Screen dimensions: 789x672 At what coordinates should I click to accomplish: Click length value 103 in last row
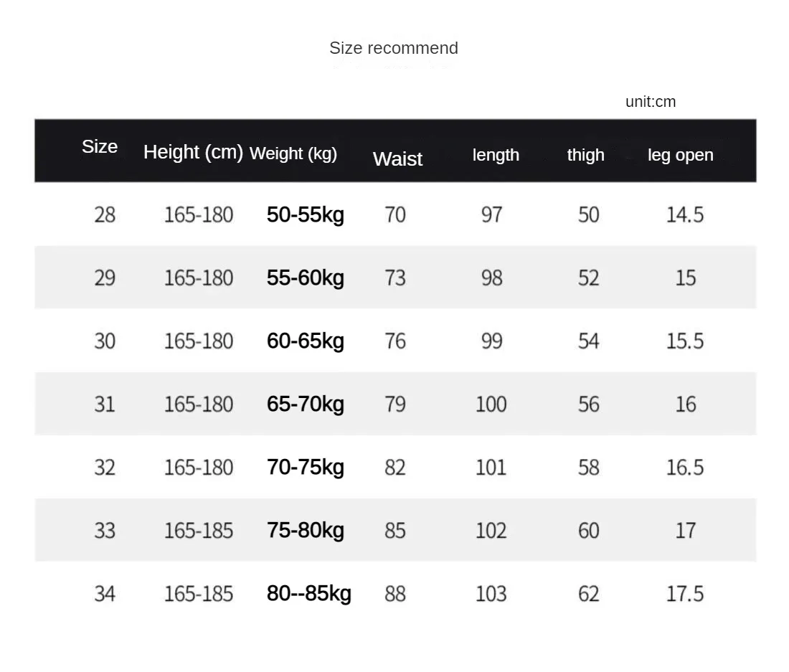tap(491, 594)
